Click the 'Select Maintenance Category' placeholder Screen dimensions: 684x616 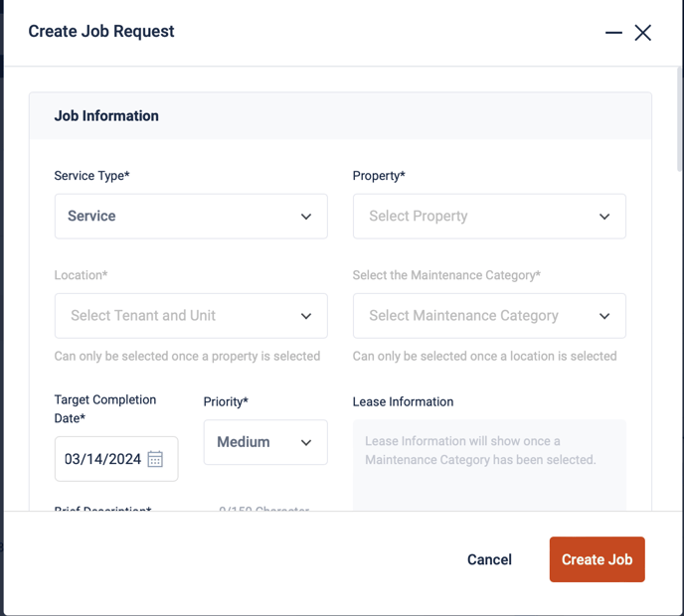click(463, 315)
